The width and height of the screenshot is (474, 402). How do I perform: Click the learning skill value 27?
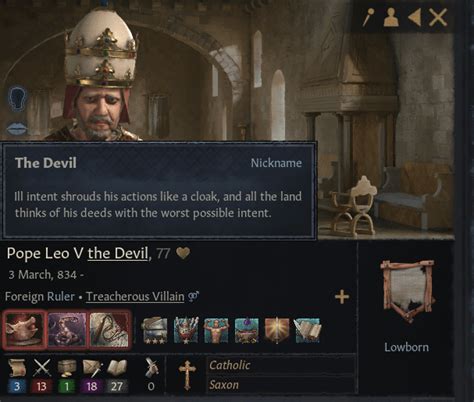[x=117, y=386]
